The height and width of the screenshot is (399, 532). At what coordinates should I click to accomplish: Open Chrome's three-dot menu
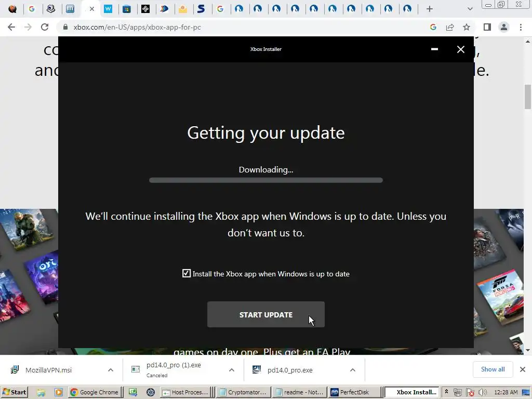pos(521,27)
